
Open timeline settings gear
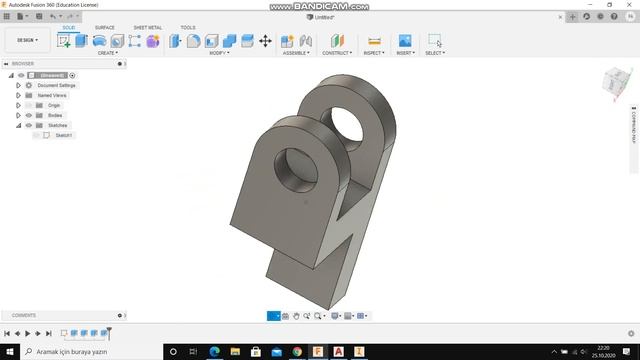[x=631, y=333]
